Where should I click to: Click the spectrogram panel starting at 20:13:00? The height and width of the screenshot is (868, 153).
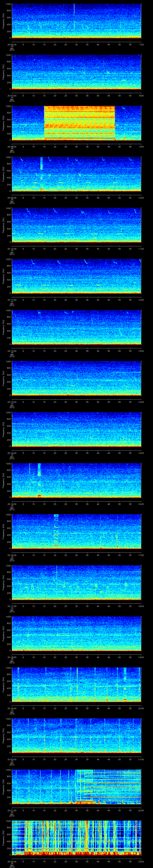[x=76, y=378]
